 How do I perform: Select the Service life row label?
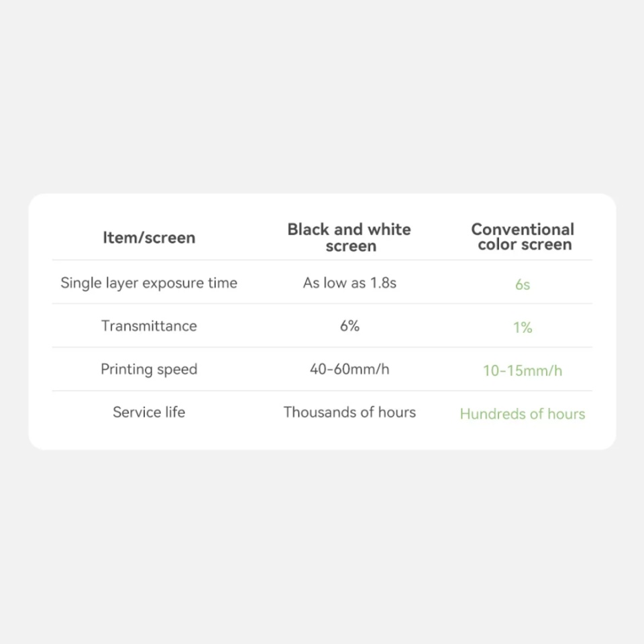tap(149, 412)
